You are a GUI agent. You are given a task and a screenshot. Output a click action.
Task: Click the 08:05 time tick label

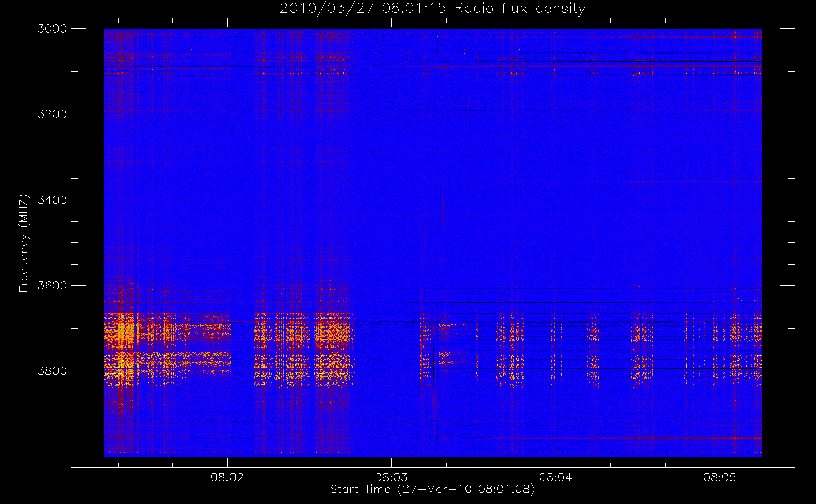click(x=720, y=477)
